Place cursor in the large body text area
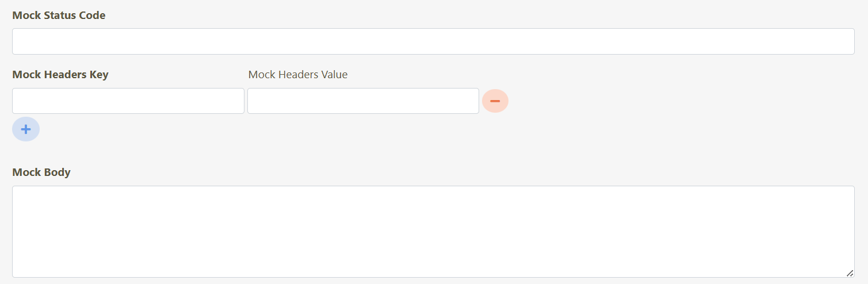The width and height of the screenshot is (868, 284). pyautogui.click(x=433, y=231)
